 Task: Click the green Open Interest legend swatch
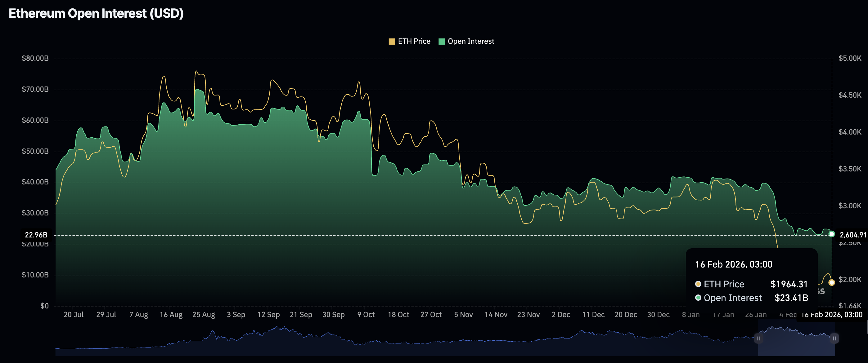tap(441, 42)
